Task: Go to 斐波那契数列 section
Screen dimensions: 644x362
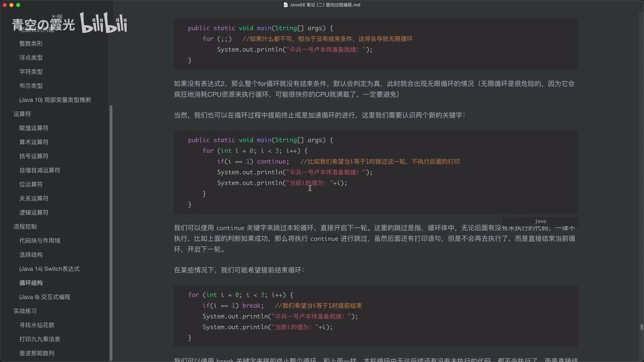Action: point(37,353)
